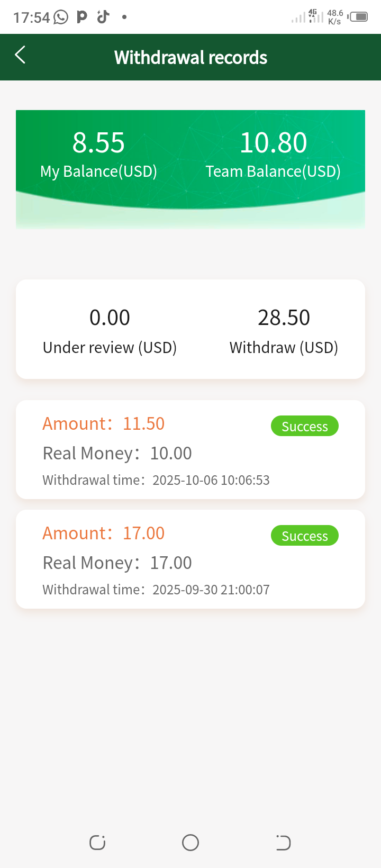Tap the P app notification icon
Viewport: 381px width, 868px height.
pos(81,17)
